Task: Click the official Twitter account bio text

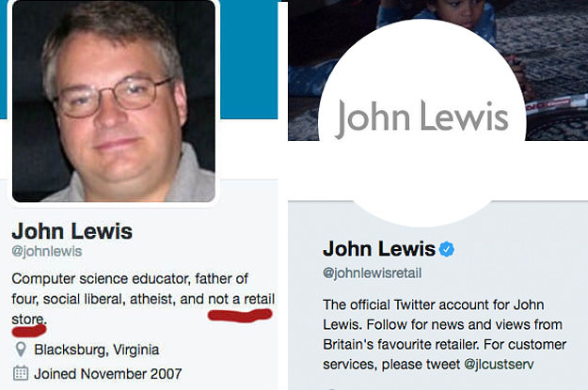Action: point(444,335)
